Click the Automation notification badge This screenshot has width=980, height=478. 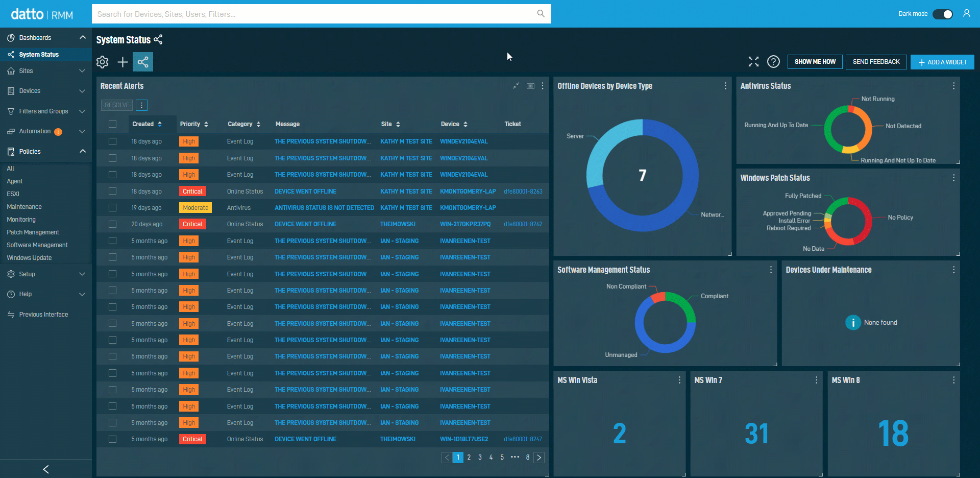58,132
